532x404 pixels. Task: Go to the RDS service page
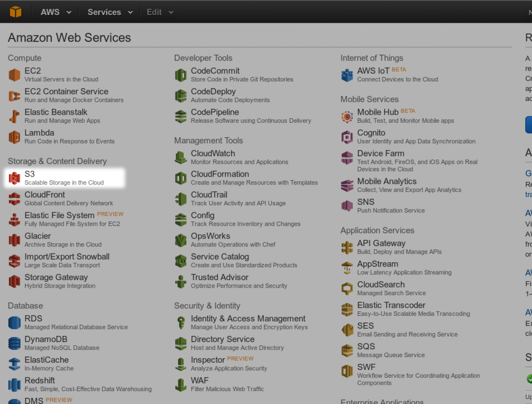point(33,319)
